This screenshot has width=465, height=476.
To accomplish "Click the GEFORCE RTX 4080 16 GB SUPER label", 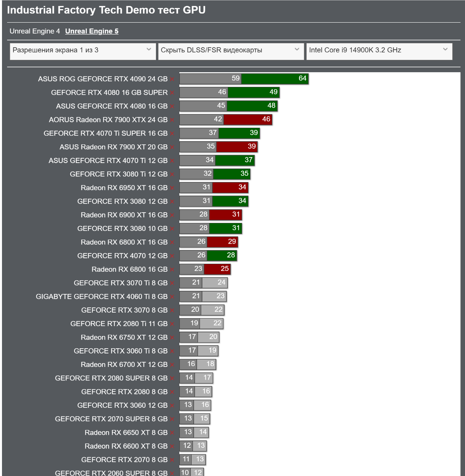I will pos(109,92).
